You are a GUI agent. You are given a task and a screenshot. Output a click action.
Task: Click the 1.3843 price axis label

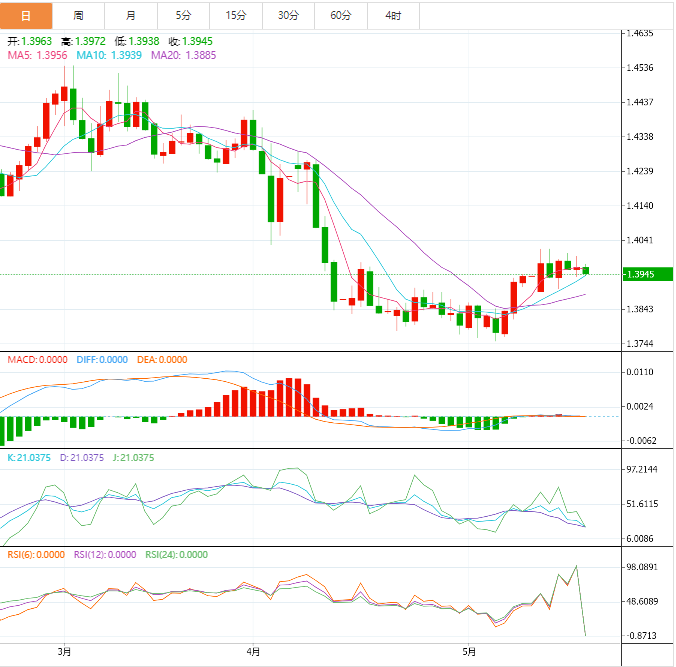coord(640,309)
